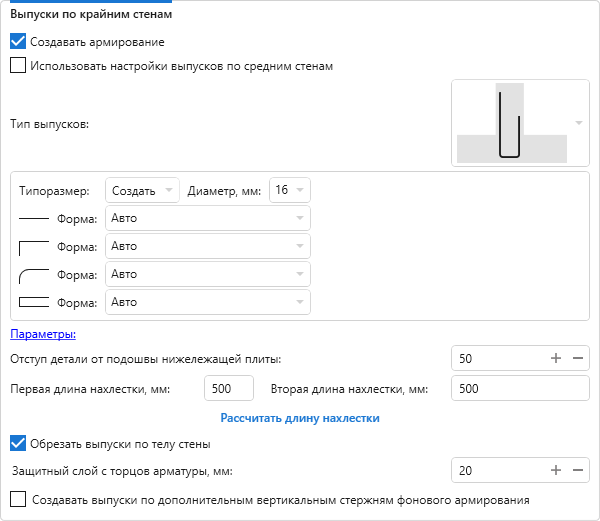This screenshot has height=521, width=600.
Task: Increase offset from lower slab sole value
Action: pyautogui.click(x=556, y=358)
